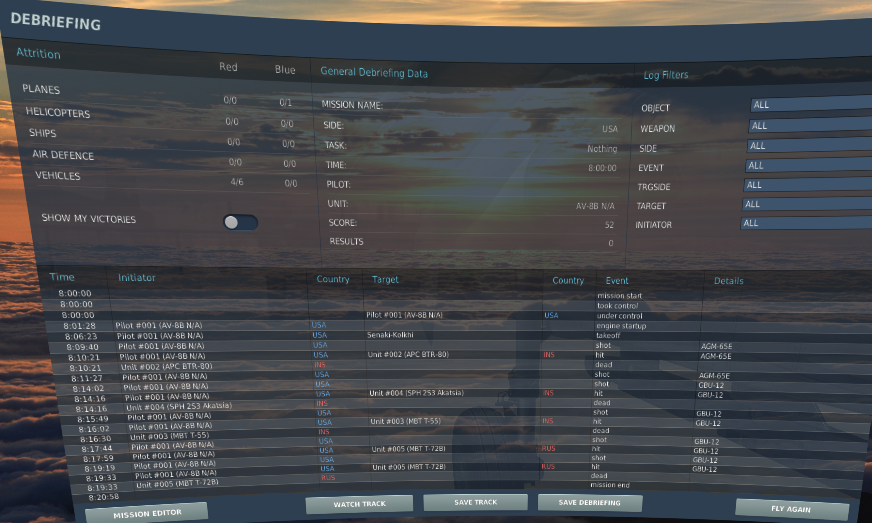The width and height of the screenshot is (872, 523).
Task: Click the AIR DEFENCE attrition row label
Action: click(63, 155)
